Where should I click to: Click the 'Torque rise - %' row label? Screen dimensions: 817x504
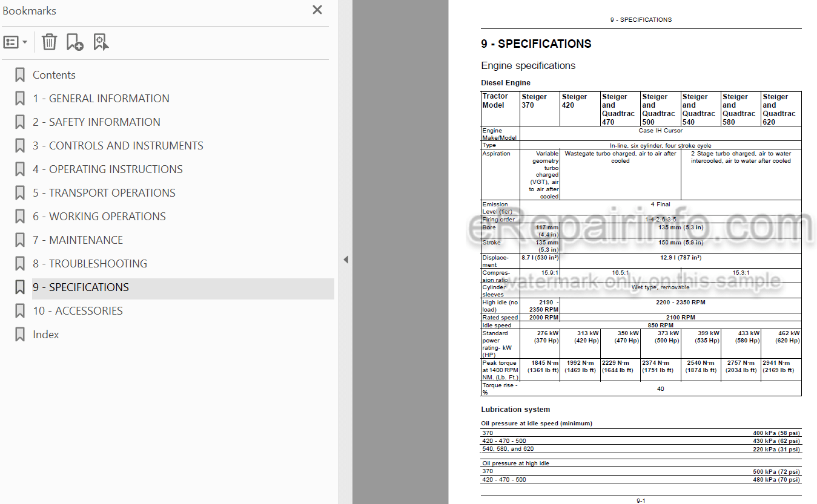(500, 388)
